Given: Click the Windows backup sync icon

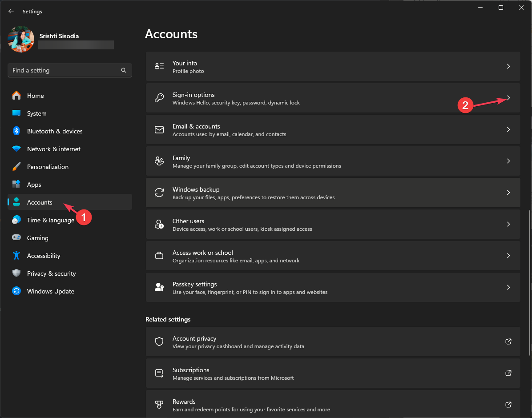Looking at the screenshot, I should pos(159,193).
